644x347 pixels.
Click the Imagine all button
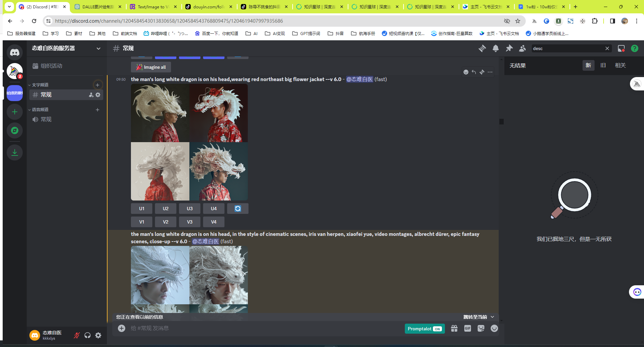click(x=151, y=67)
